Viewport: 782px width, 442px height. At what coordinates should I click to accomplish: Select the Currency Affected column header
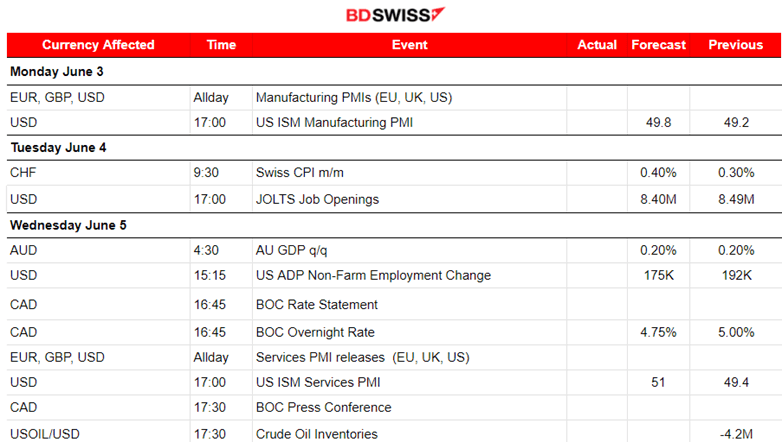tap(98, 45)
